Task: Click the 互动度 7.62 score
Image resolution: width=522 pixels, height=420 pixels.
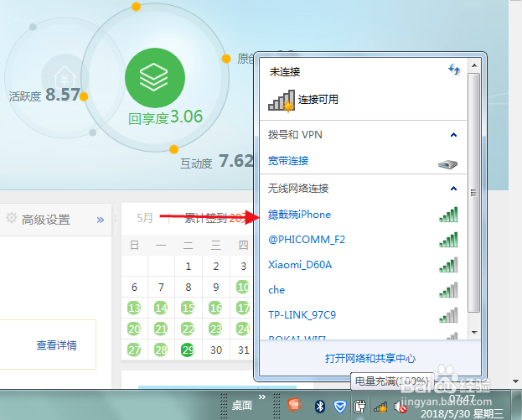Action: 216,162
